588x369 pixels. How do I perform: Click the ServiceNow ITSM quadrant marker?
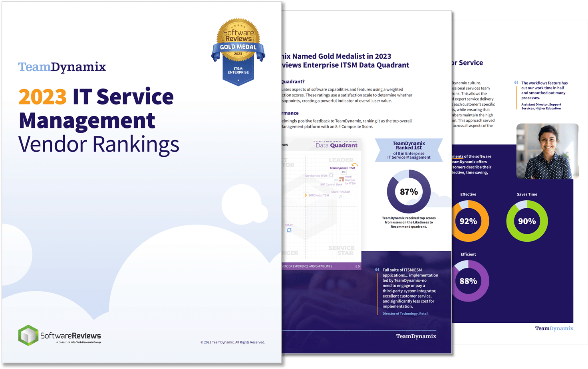[x=331, y=176]
